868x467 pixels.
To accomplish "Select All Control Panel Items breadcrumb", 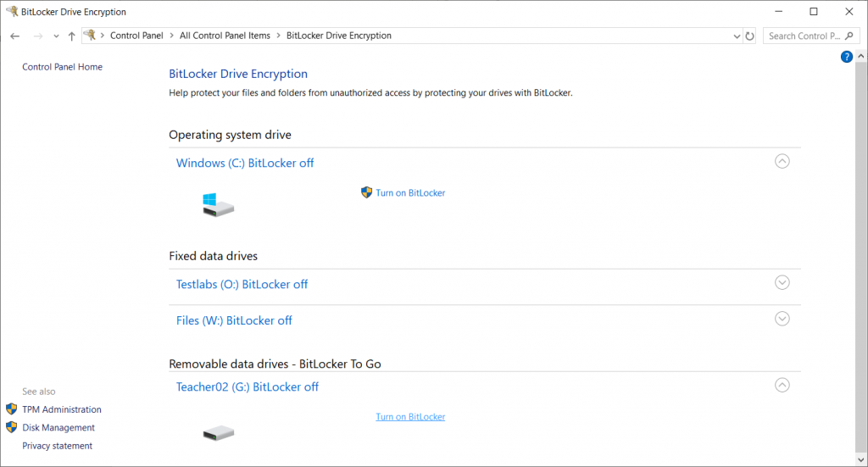I will pyautogui.click(x=225, y=36).
